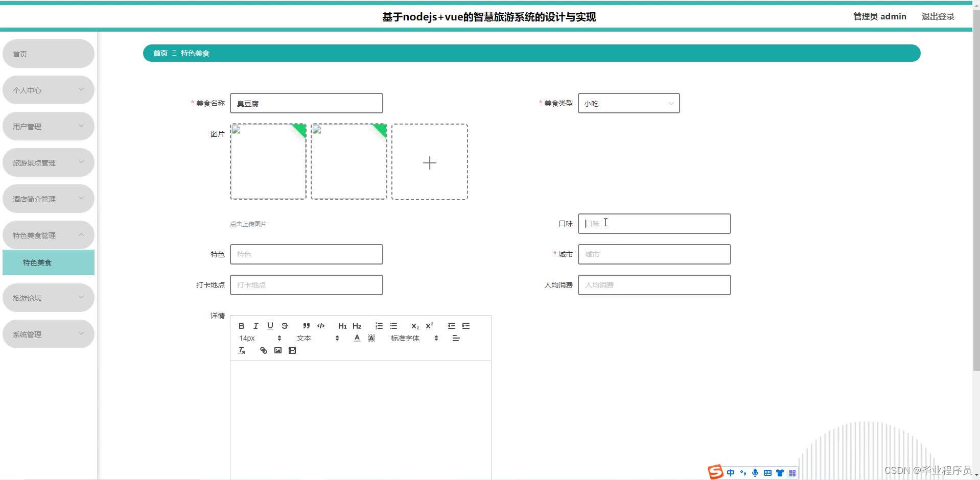Create a bulleted list
Screen dimensions: 980x480
[393, 326]
